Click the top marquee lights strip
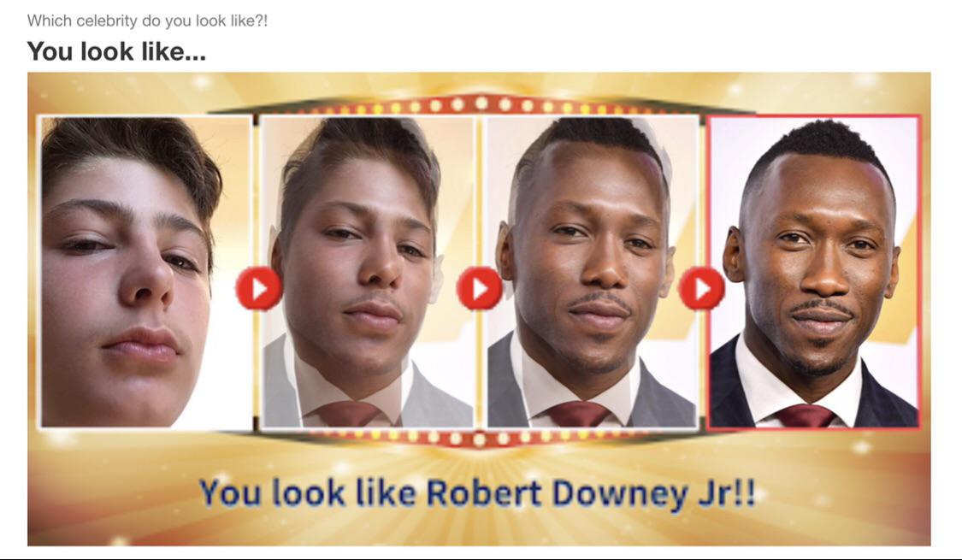The width and height of the screenshot is (962, 560). [481, 105]
